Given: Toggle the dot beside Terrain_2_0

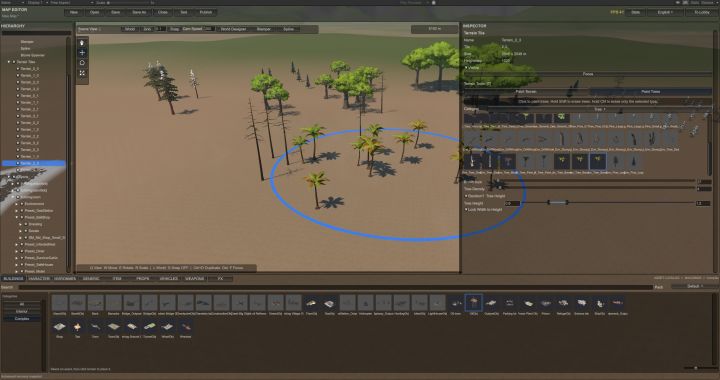Looking at the screenshot, I should click(18, 82).
